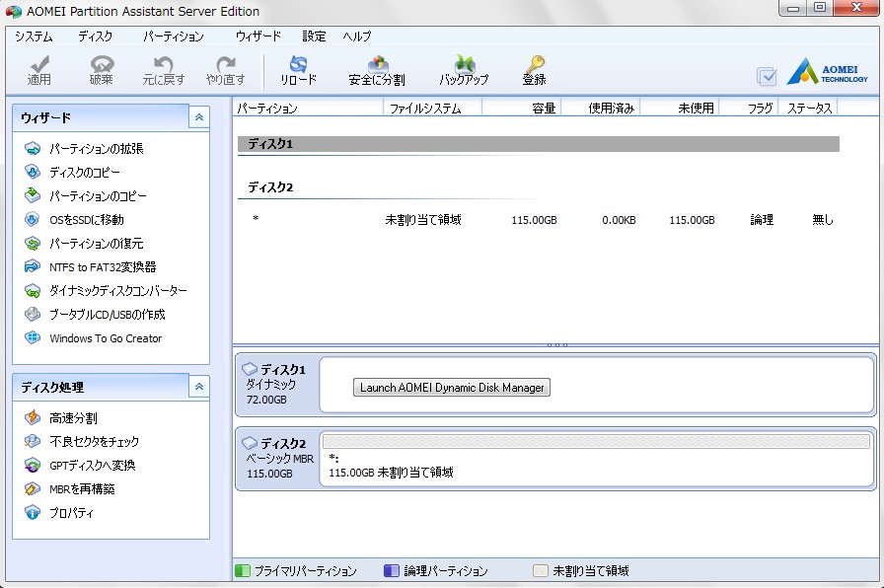Click the green プライマリパーティション legend swatch
884x588 pixels.
(x=241, y=570)
